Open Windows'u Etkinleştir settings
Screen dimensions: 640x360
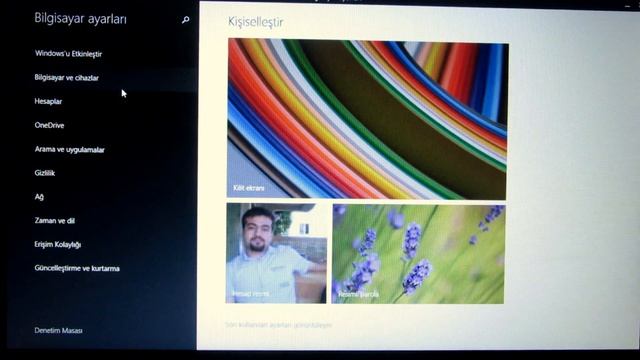(68, 53)
